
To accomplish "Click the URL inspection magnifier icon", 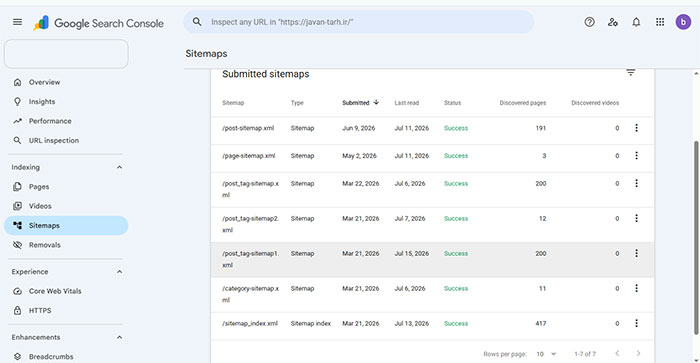I will coord(17,140).
